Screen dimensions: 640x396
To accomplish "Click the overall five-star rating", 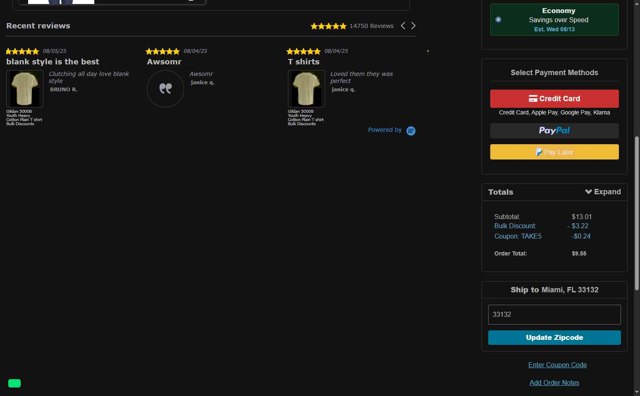I will (x=328, y=26).
